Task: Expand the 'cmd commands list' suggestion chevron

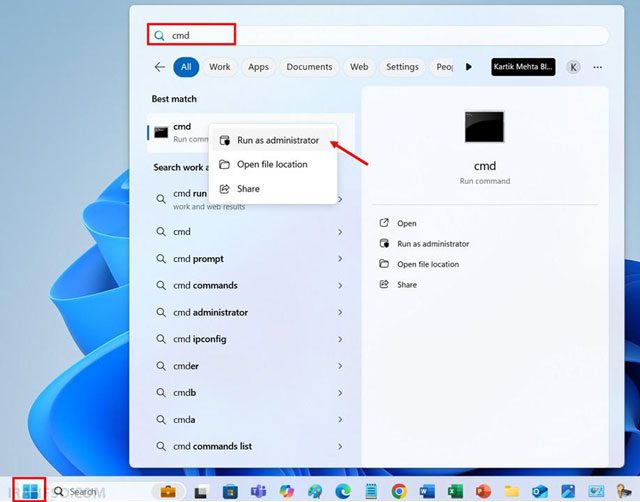Action: (x=340, y=446)
